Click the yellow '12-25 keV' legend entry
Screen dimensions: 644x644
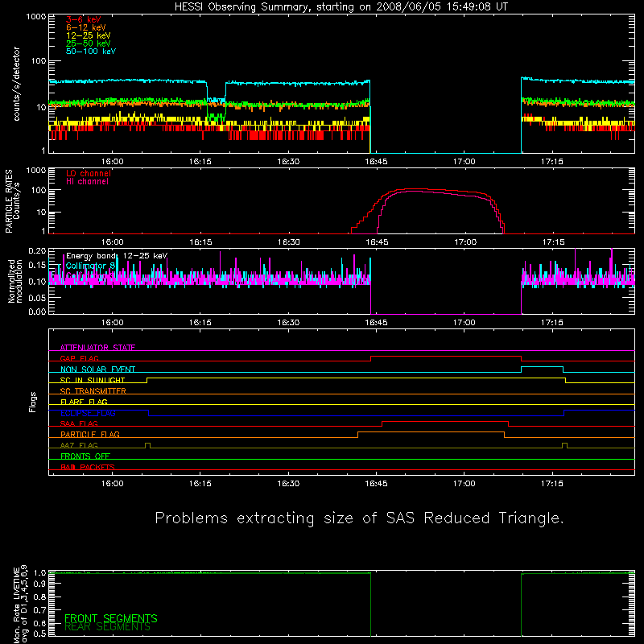(89, 35)
